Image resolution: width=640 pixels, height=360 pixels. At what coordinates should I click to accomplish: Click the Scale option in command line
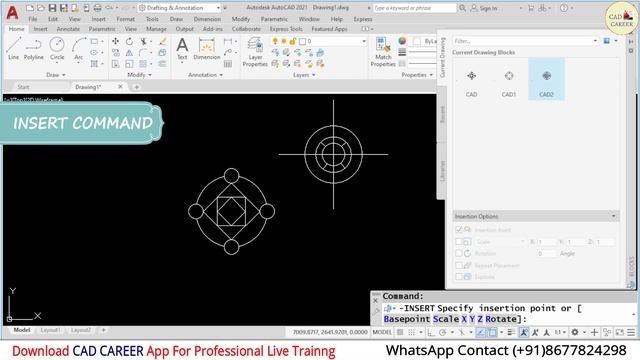(x=446, y=319)
